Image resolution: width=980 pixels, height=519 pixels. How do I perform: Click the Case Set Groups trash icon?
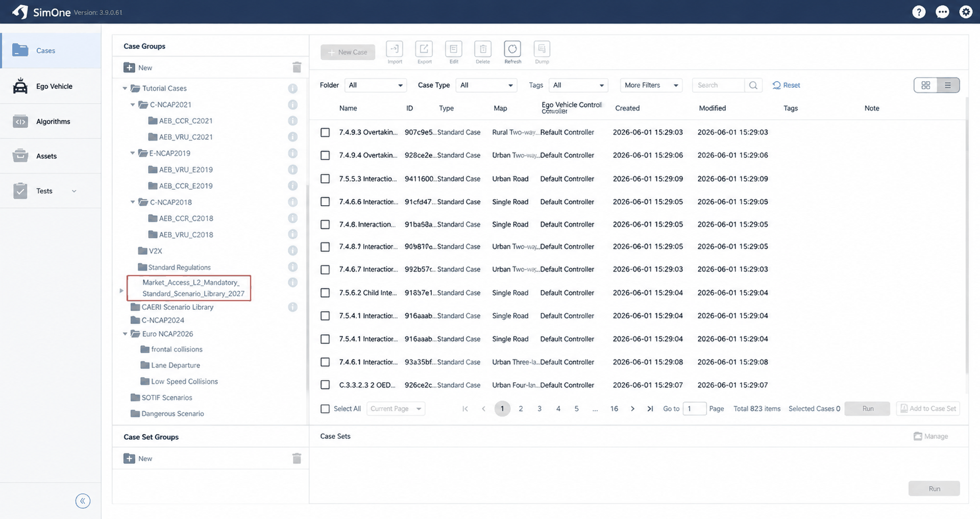[297, 458]
